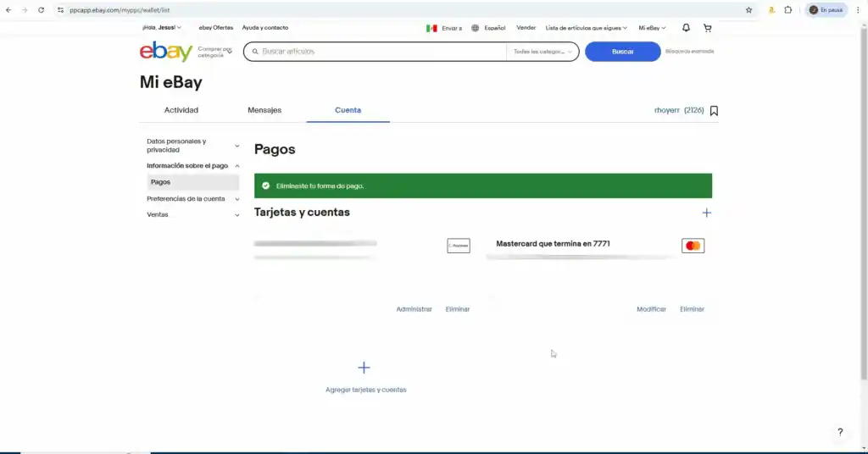Viewport: 868px width, 454px height.
Task: Click the plus icon beside 'Tarjetas y cuentas'
Action: click(x=706, y=213)
